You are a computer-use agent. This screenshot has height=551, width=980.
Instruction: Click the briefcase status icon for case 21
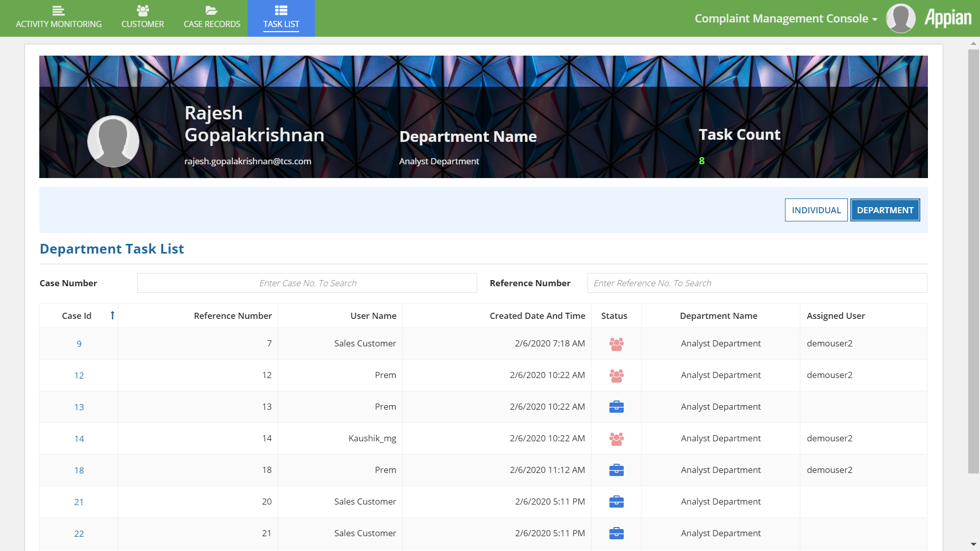(616, 502)
